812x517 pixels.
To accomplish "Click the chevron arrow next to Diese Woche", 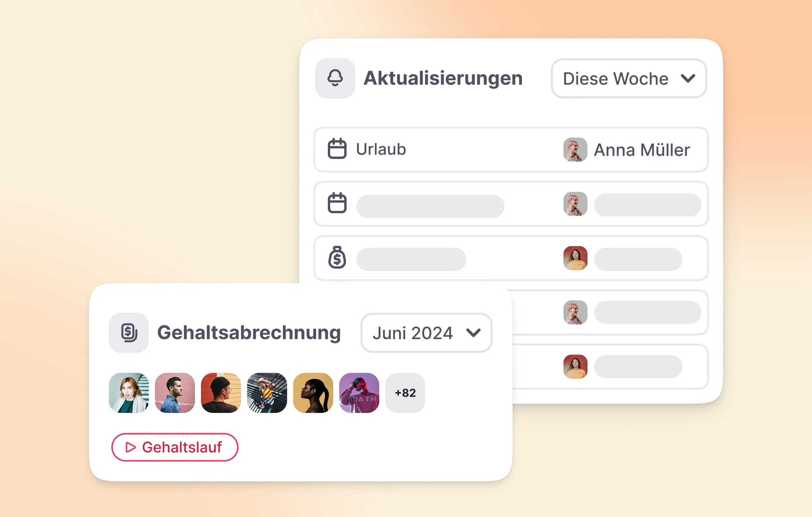I will pyautogui.click(x=688, y=79).
